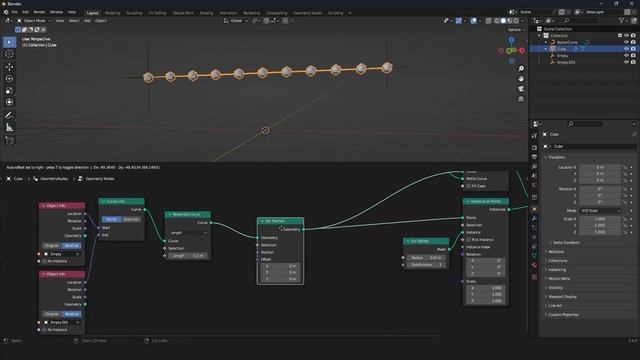Select the Move tool in viewport toolbar
This screenshot has width=640, height=360.
click(x=9, y=67)
